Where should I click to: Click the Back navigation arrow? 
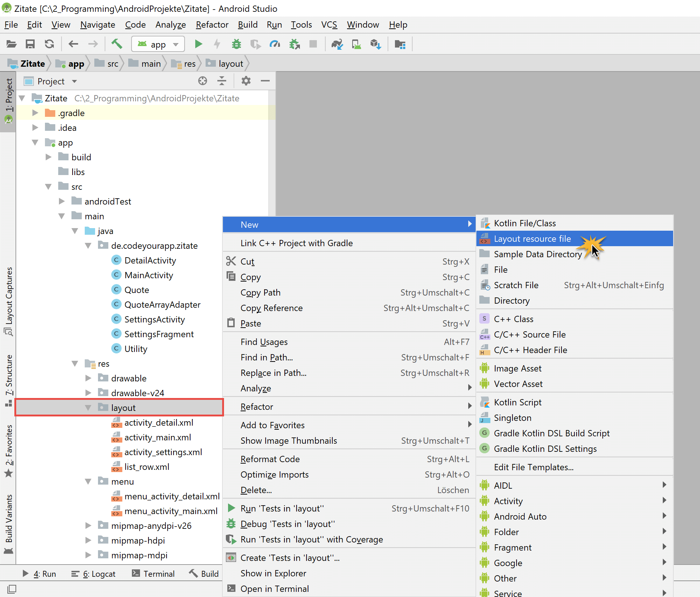tap(73, 44)
